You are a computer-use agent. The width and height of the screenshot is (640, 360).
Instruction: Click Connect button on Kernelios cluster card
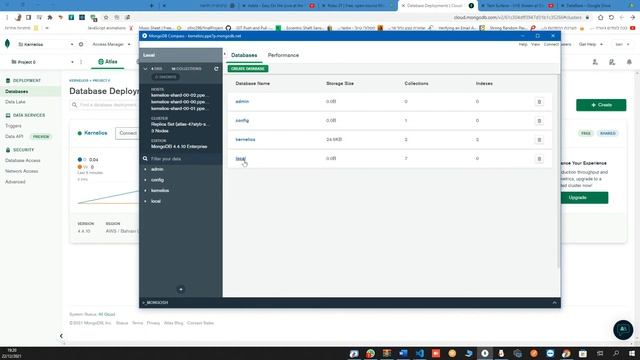coord(128,133)
